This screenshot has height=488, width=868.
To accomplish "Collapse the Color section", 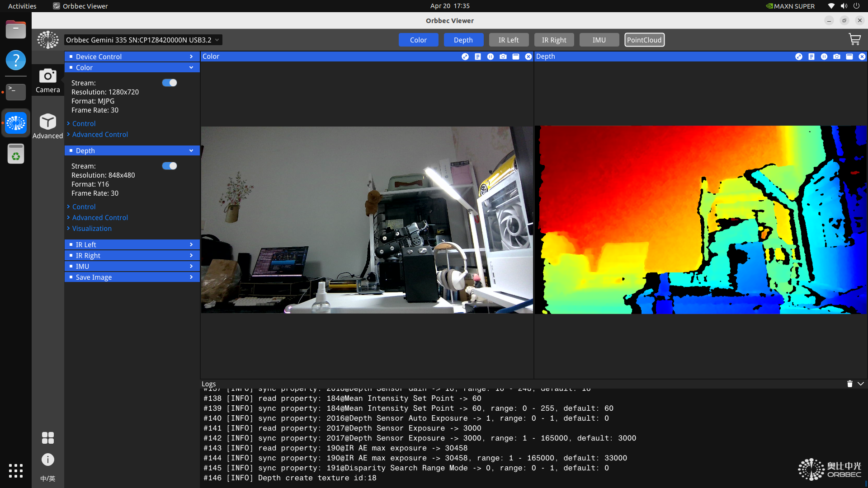I will (x=132, y=67).
